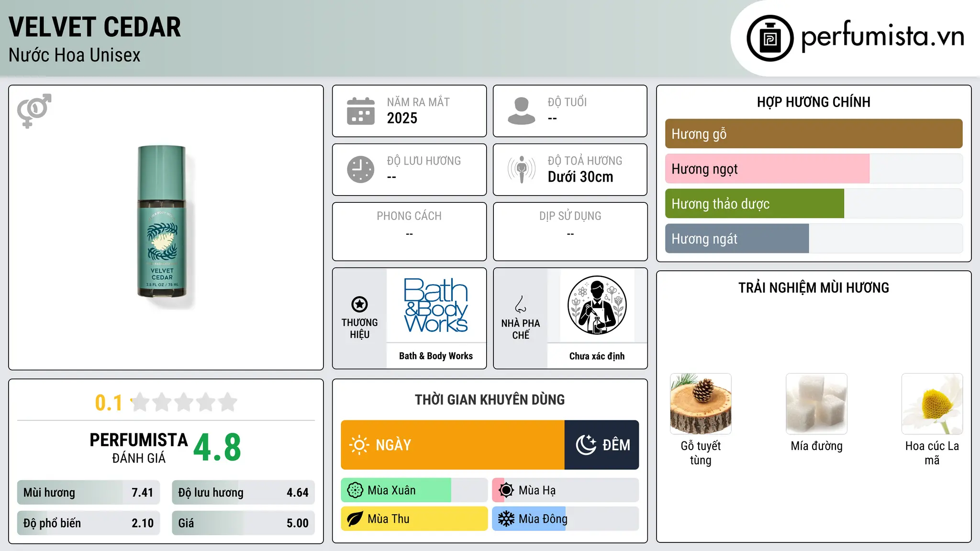
Task: Select the Hoa cúc La mã note image
Action: pyautogui.click(x=932, y=404)
